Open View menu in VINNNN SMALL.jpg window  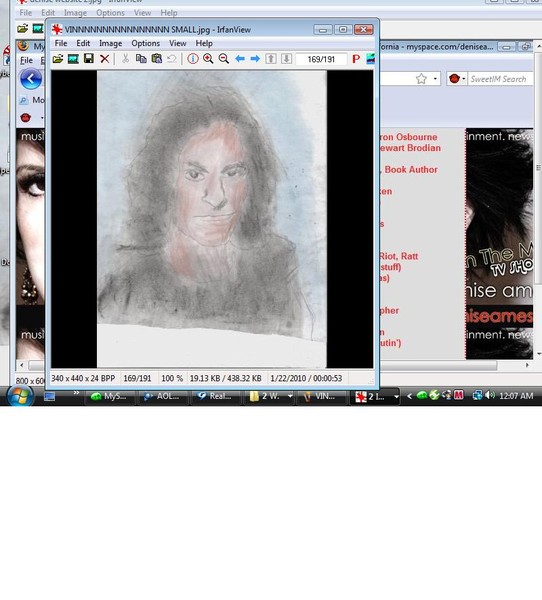178,43
